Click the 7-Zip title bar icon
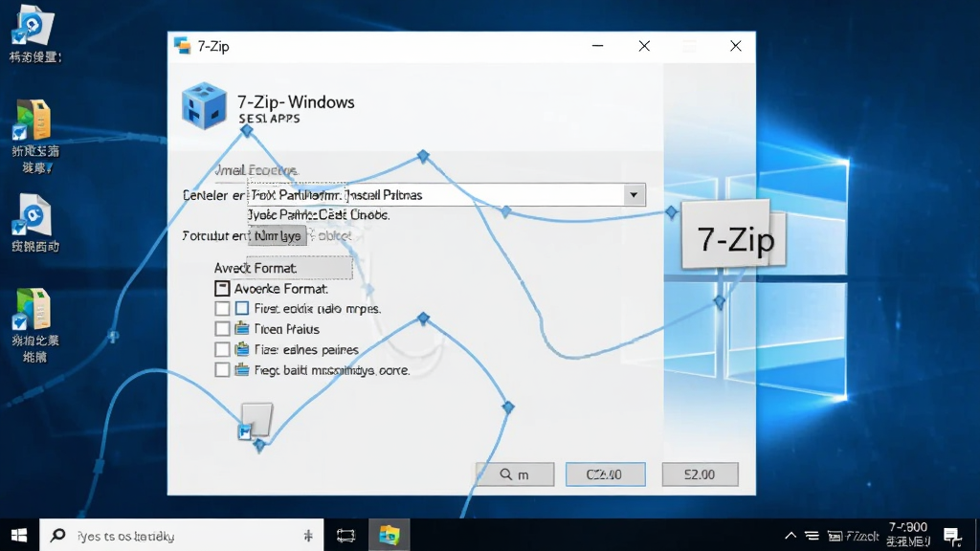The image size is (980, 551). coord(182,46)
